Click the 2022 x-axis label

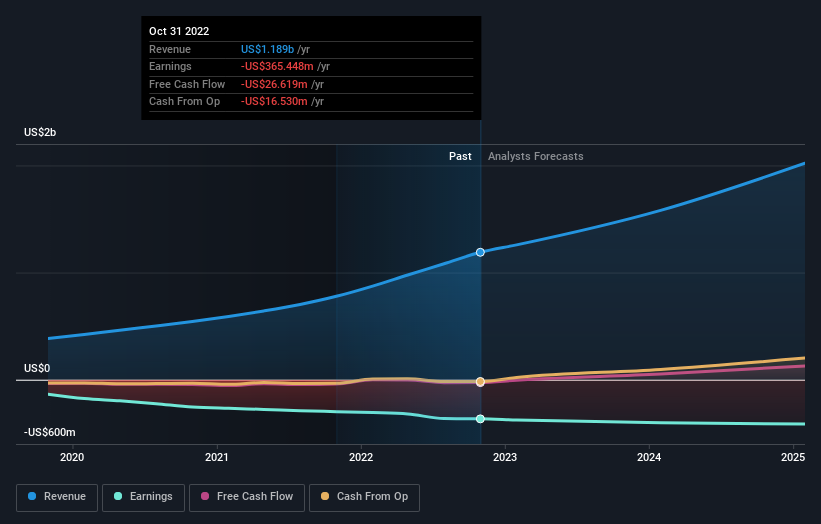click(361, 458)
